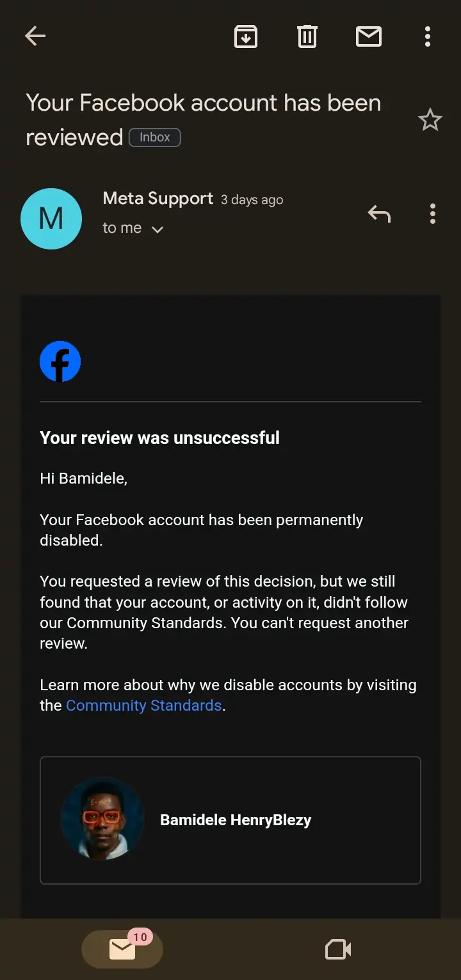Screen dimensions: 461x980
Task: Switch to the Mail tab
Action: click(x=122, y=949)
